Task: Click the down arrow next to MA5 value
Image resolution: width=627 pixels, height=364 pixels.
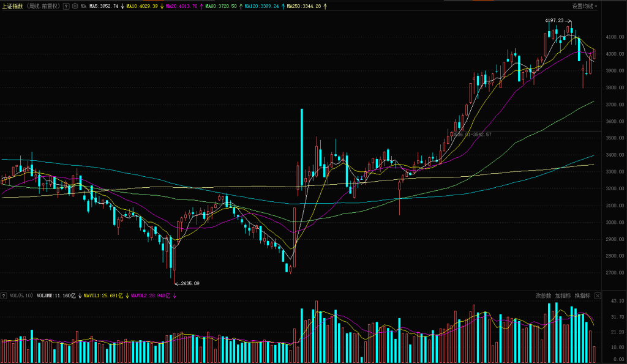Action: pyautogui.click(x=122, y=6)
